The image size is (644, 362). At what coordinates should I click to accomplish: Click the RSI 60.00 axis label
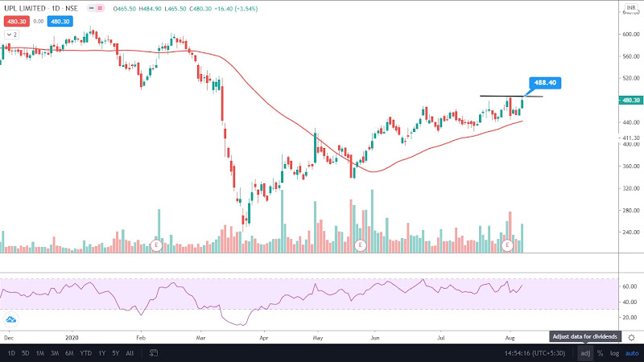[x=630, y=286]
